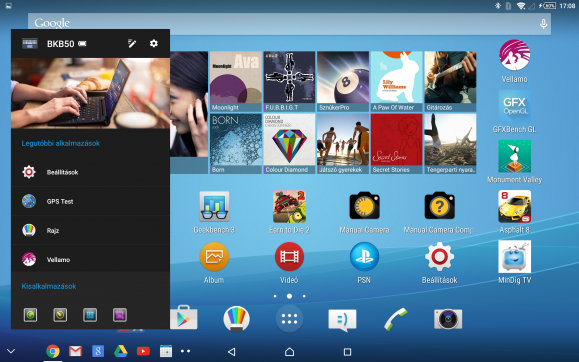
Task: Open the Secret Stories tile
Action: coord(397,143)
